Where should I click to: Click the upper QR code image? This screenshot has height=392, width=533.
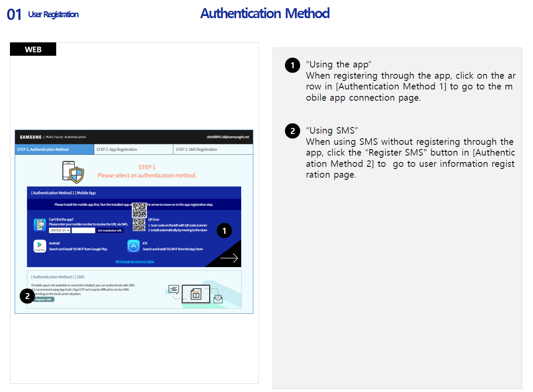[139, 210]
